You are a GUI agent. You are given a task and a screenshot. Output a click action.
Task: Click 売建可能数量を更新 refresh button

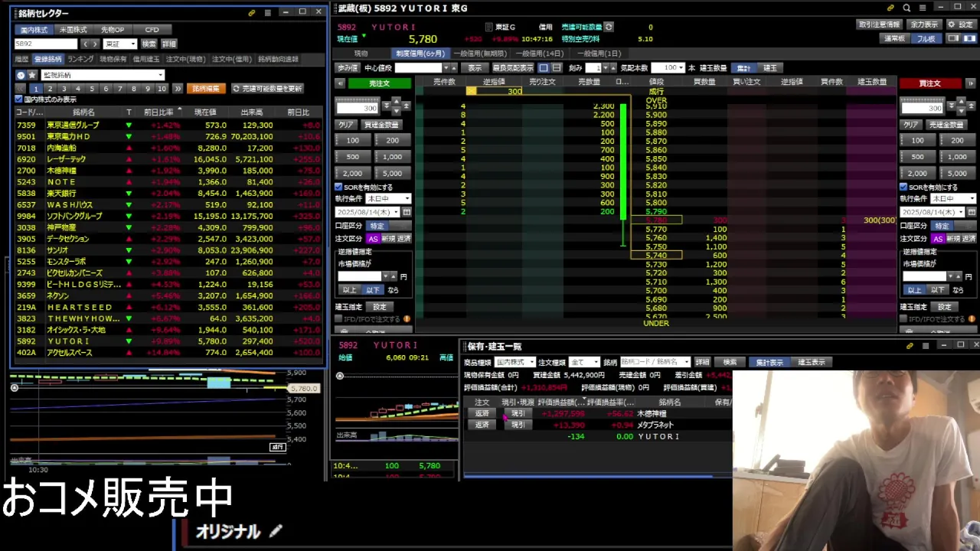click(x=267, y=89)
